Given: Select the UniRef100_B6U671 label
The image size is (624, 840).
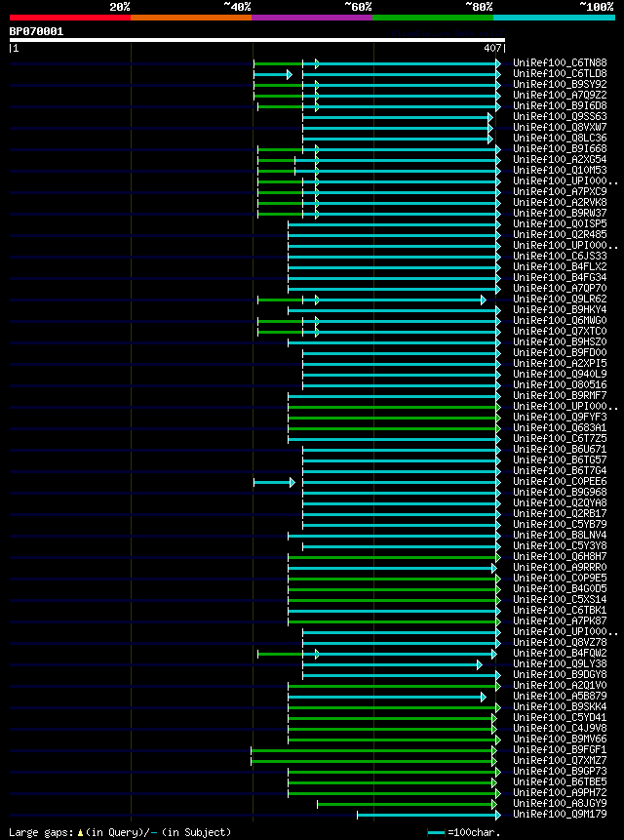Looking at the screenshot, I should pos(560,449).
